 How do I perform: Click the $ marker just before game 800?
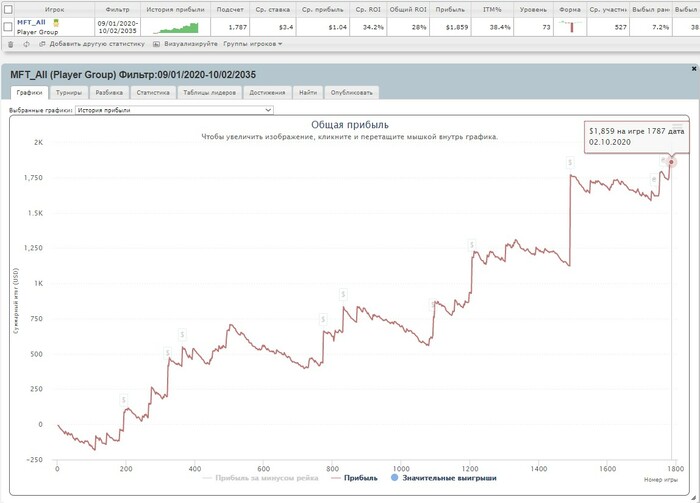point(323,319)
